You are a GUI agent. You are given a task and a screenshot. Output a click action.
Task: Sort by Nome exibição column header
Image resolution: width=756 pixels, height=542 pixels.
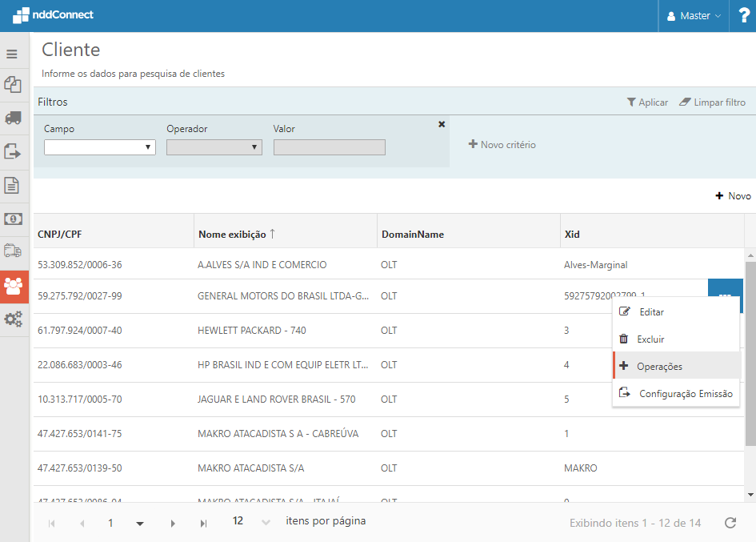(x=236, y=235)
